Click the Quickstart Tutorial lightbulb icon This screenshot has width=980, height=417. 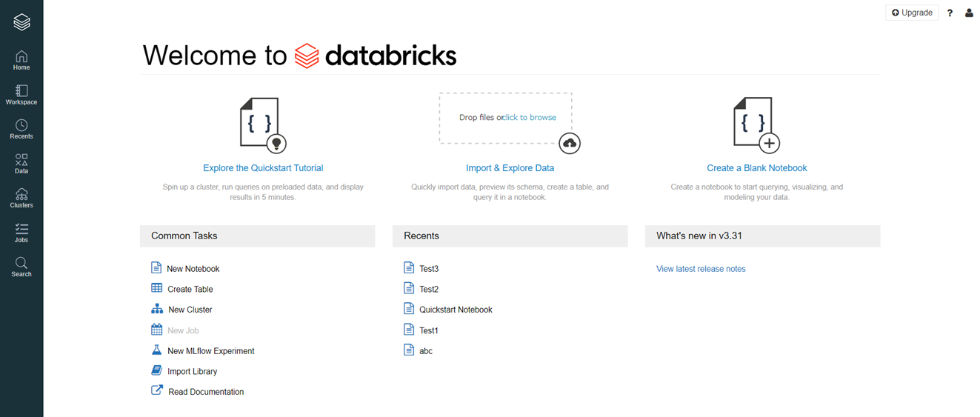276,143
